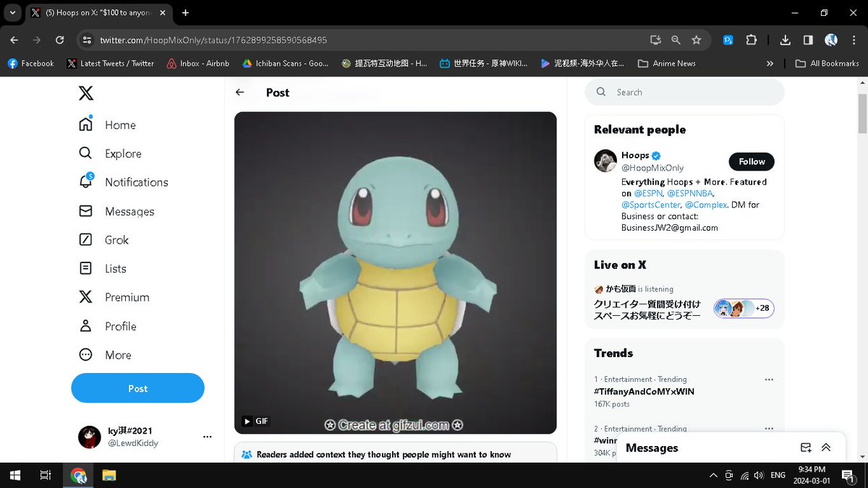Open #TiffanyAndCoMYxWIN trend
This screenshot has width=868, height=488.
click(644, 391)
